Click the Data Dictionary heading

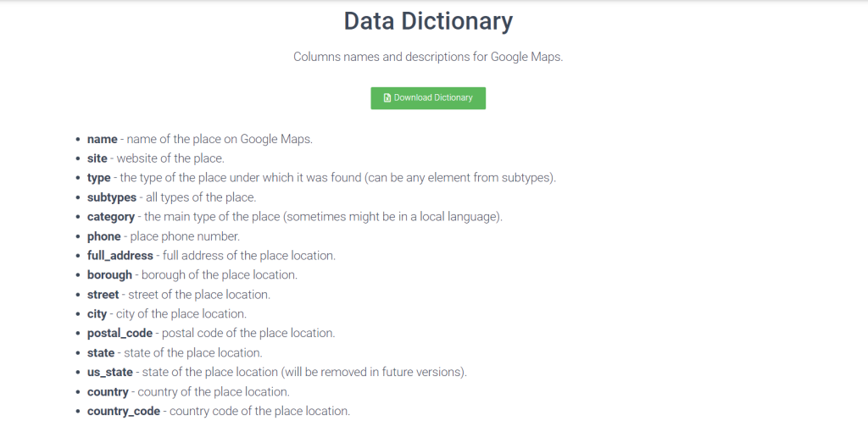pyautogui.click(x=428, y=21)
